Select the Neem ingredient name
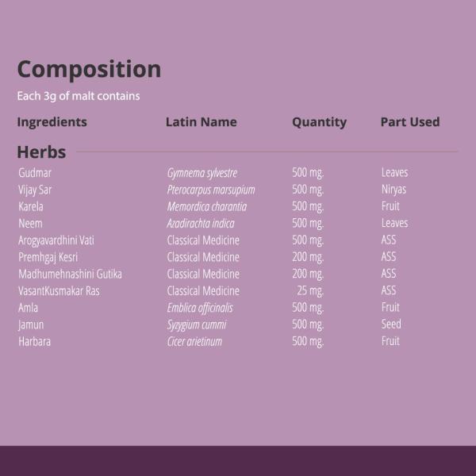The height and width of the screenshot is (476, 476). (x=30, y=224)
